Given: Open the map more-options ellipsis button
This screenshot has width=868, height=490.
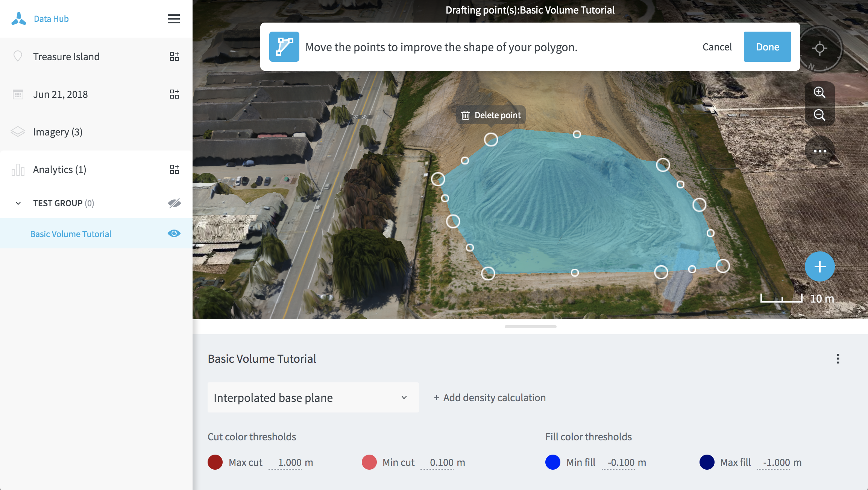Looking at the screenshot, I should tap(820, 151).
